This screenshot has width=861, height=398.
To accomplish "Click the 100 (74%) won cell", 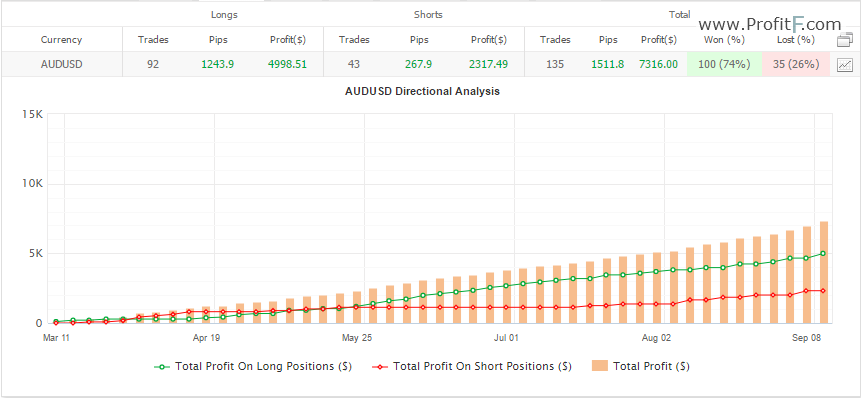I will click(x=724, y=64).
